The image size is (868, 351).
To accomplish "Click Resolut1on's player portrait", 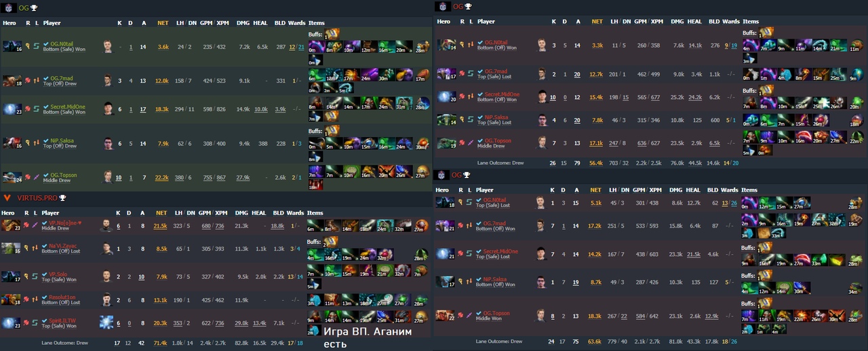I will click(107, 299).
